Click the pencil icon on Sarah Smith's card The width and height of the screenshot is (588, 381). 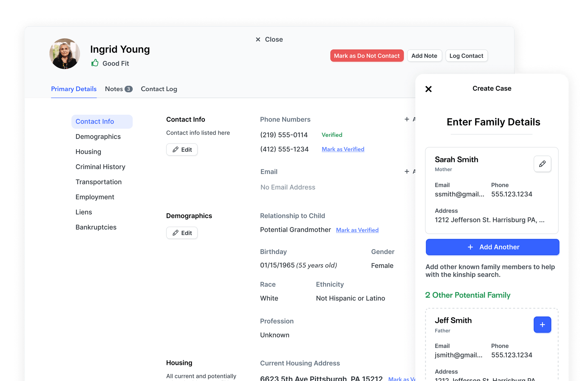(542, 164)
